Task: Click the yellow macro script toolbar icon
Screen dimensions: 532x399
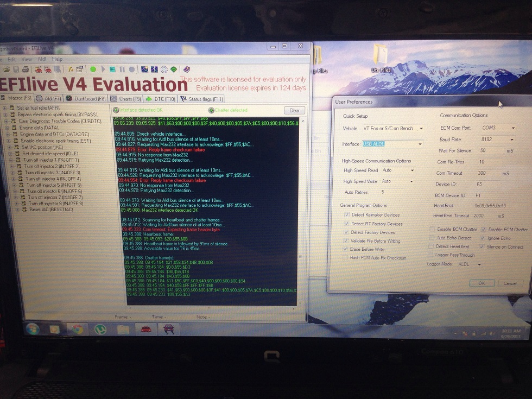Action: pos(71,69)
